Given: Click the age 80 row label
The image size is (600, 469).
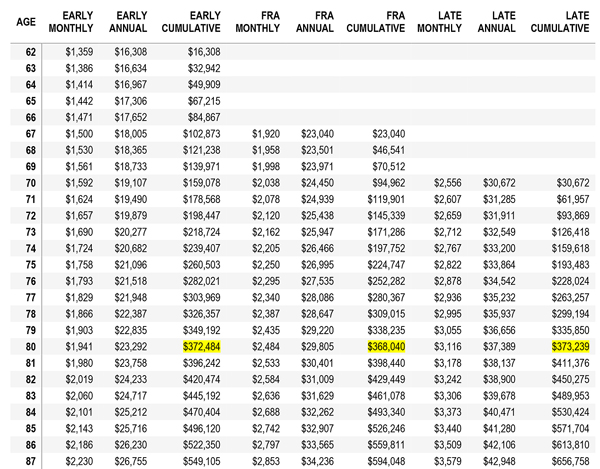Looking at the screenshot, I should tap(31, 347).
